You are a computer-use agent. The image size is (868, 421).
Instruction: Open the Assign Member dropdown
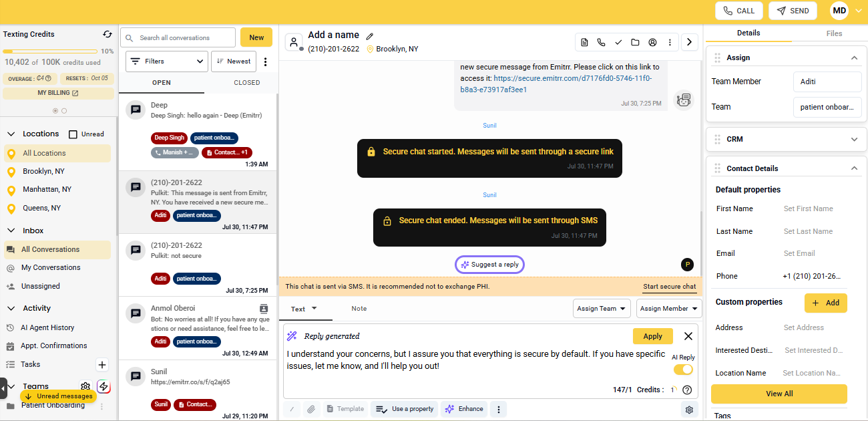[669, 308]
